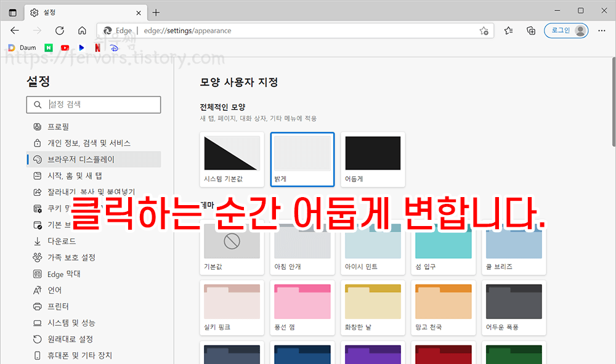Choose the dark green theme in bottom row

coord(514,353)
